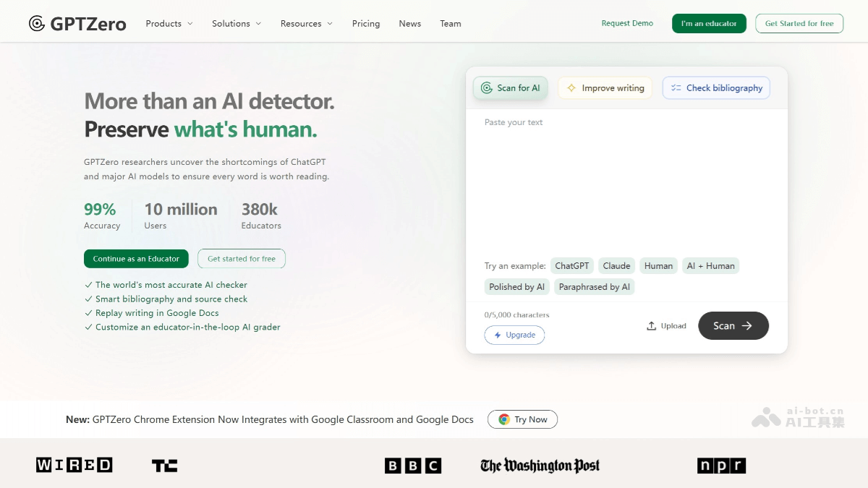The width and height of the screenshot is (868, 488).
Task: Select the ChatGPT example chip
Action: pyautogui.click(x=571, y=266)
